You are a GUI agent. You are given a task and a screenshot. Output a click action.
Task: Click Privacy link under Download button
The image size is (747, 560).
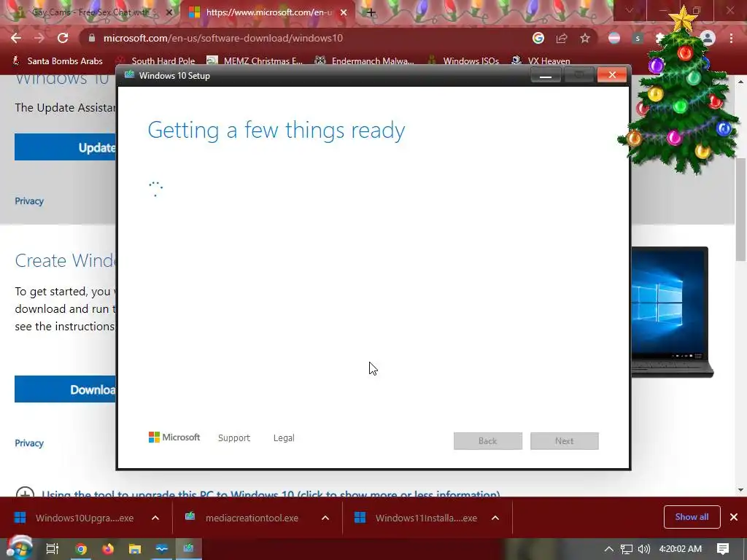coord(29,443)
